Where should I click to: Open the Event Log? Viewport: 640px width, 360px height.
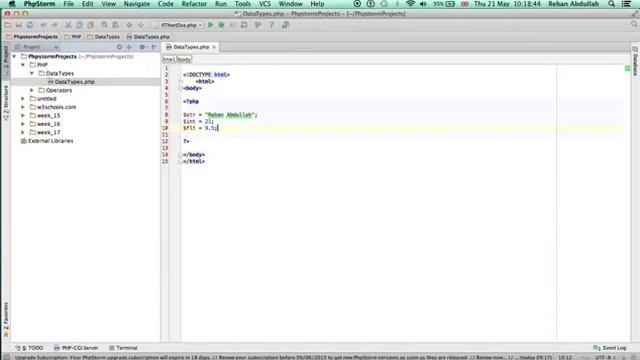[x=610, y=348]
